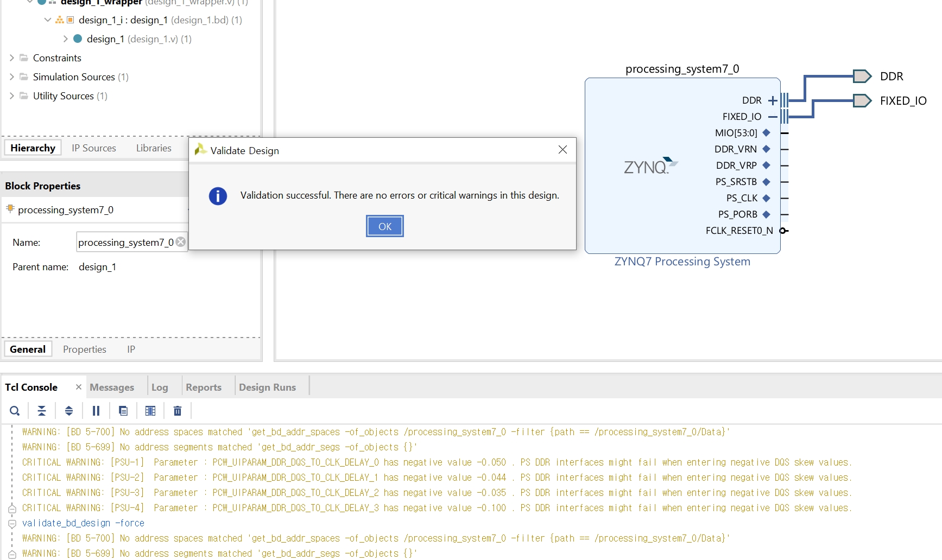Click the PS_PORB pin diamond
942x560 pixels.
pyautogui.click(x=766, y=214)
